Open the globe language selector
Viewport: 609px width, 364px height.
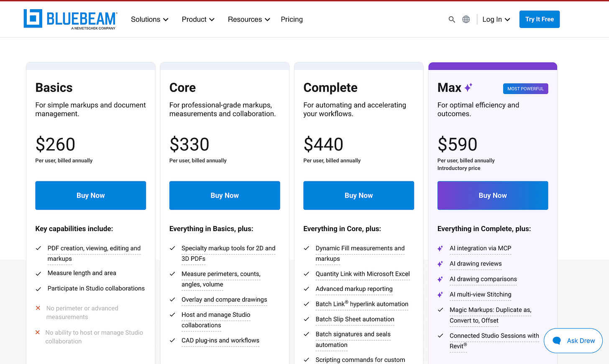[466, 19]
